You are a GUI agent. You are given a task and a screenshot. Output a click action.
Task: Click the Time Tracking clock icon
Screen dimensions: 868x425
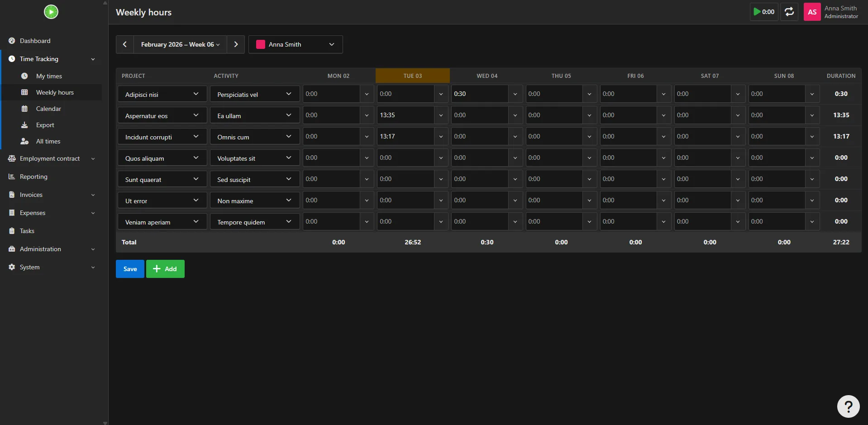pyautogui.click(x=12, y=59)
